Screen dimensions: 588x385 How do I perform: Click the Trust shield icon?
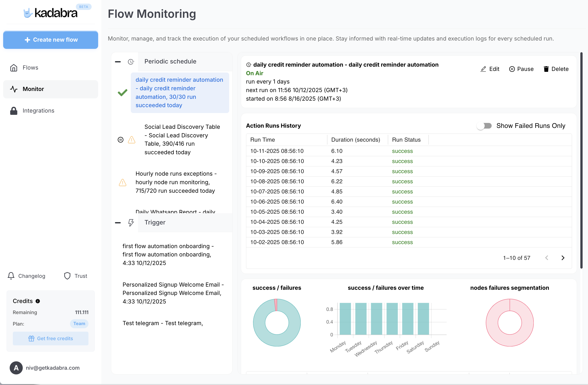pos(67,276)
